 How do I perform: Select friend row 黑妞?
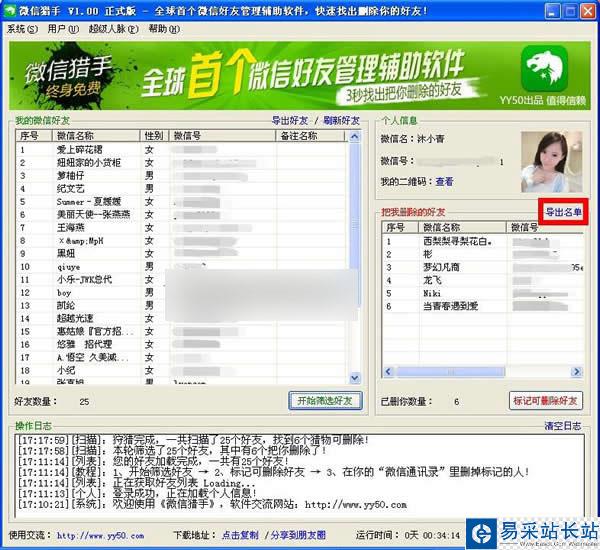tap(182, 254)
